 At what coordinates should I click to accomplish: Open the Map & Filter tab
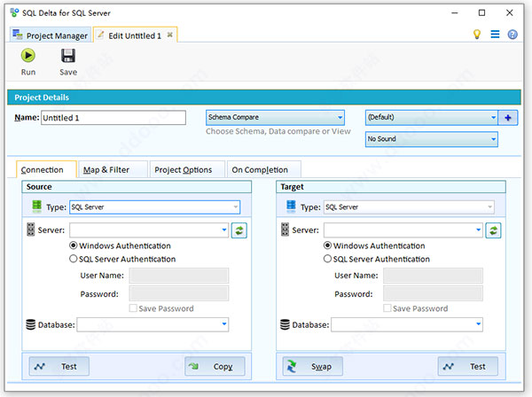113,169
